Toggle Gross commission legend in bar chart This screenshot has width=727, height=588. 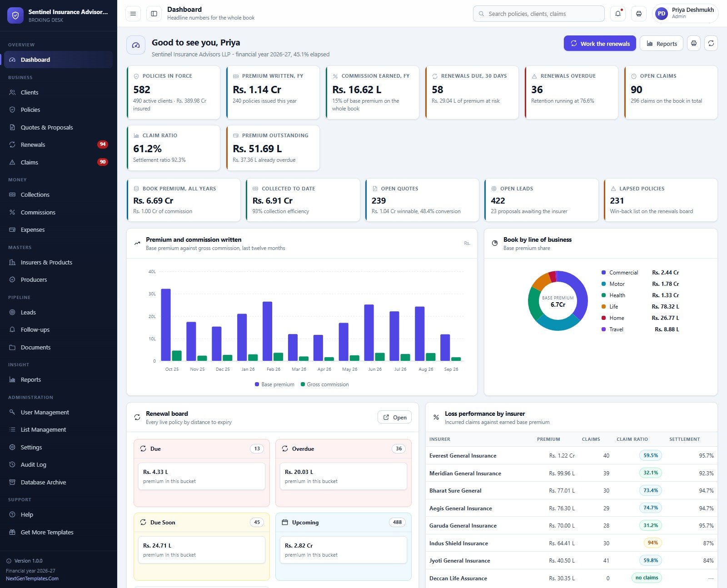(x=325, y=384)
